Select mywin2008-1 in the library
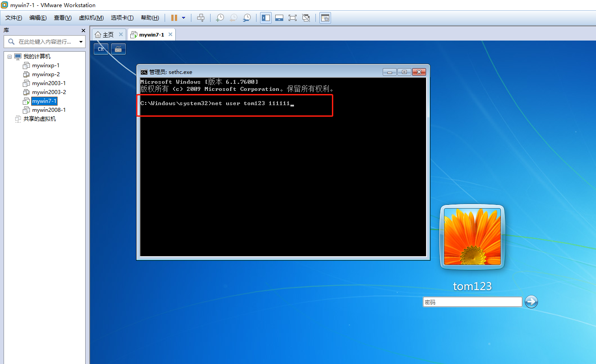The height and width of the screenshot is (364, 596). 49,110
